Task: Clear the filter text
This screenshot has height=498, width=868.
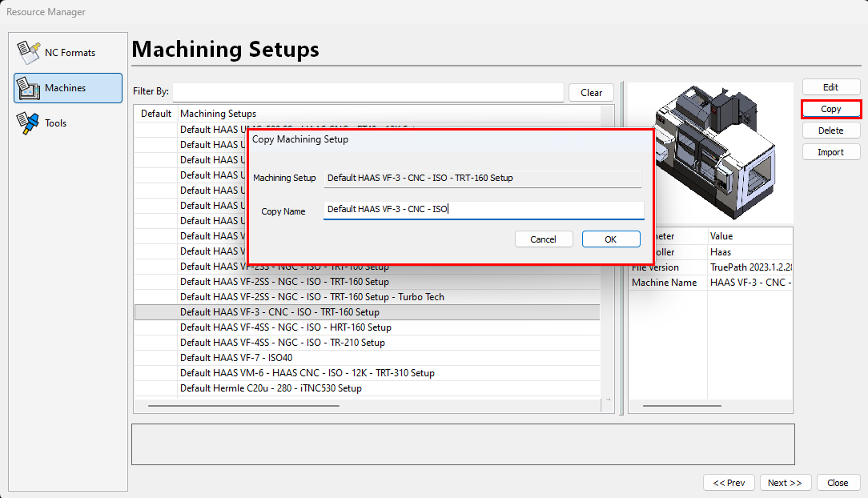Action: 591,92
